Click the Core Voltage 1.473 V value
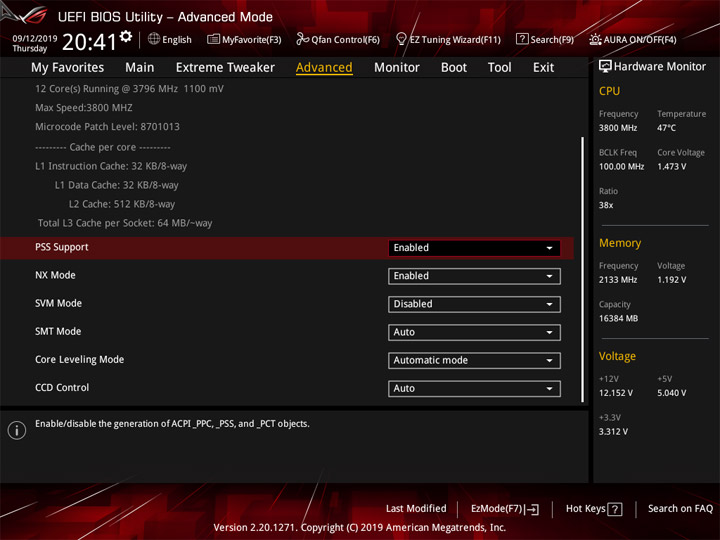Screen dimensions: 720x540 pyautogui.click(x=672, y=167)
